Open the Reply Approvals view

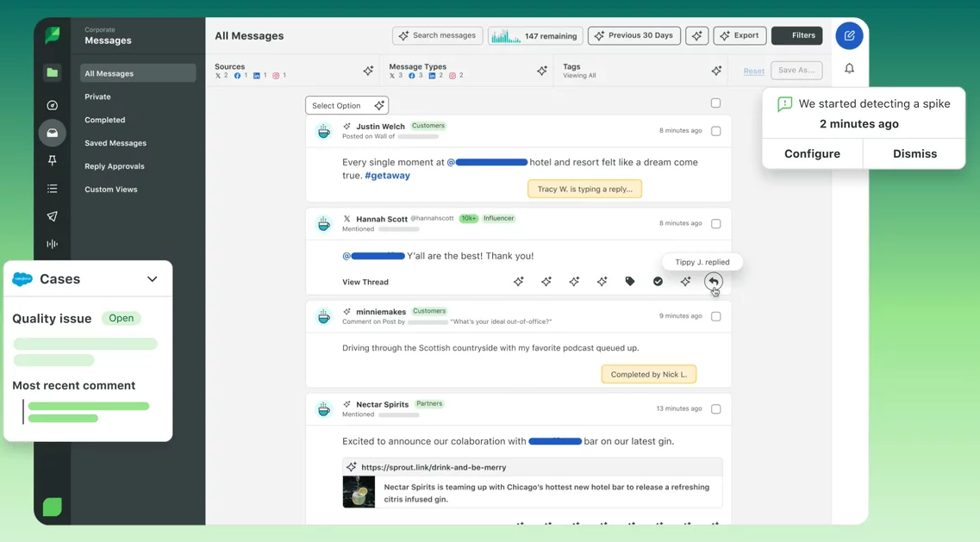(113, 165)
